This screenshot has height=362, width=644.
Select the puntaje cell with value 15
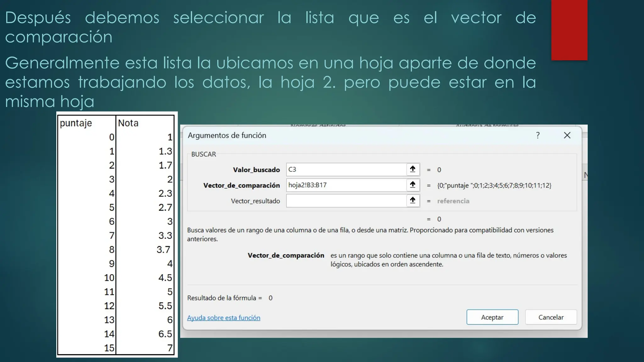point(87,348)
